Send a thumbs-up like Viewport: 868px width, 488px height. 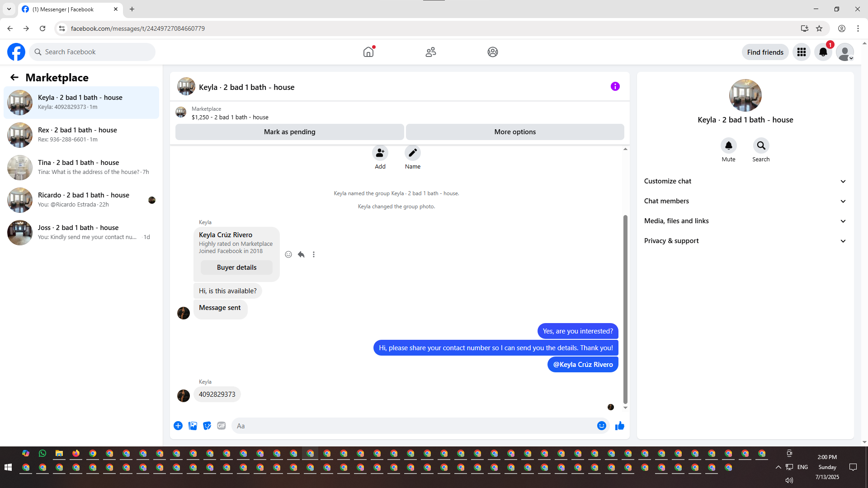click(x=619, y=426)
